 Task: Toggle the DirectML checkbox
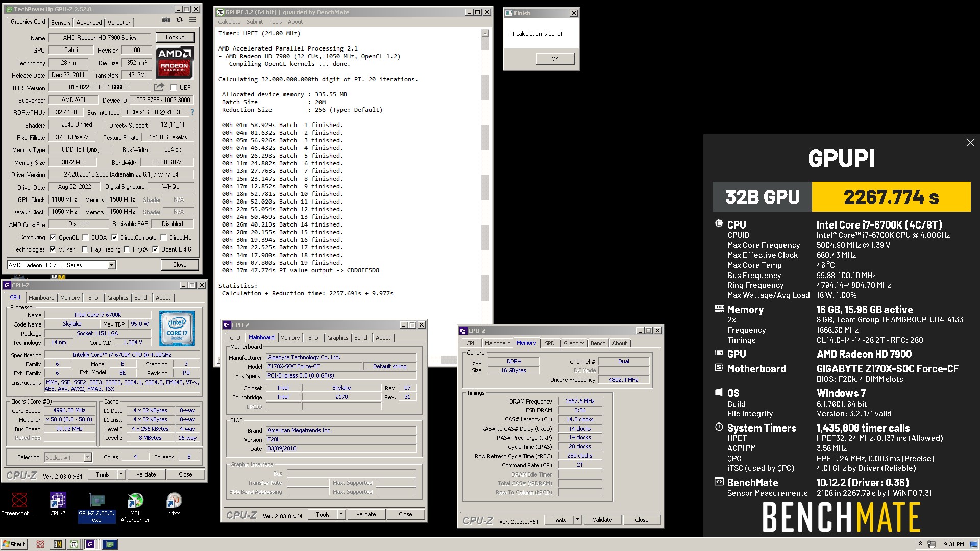pyautogui.click(x=163, y=237)
